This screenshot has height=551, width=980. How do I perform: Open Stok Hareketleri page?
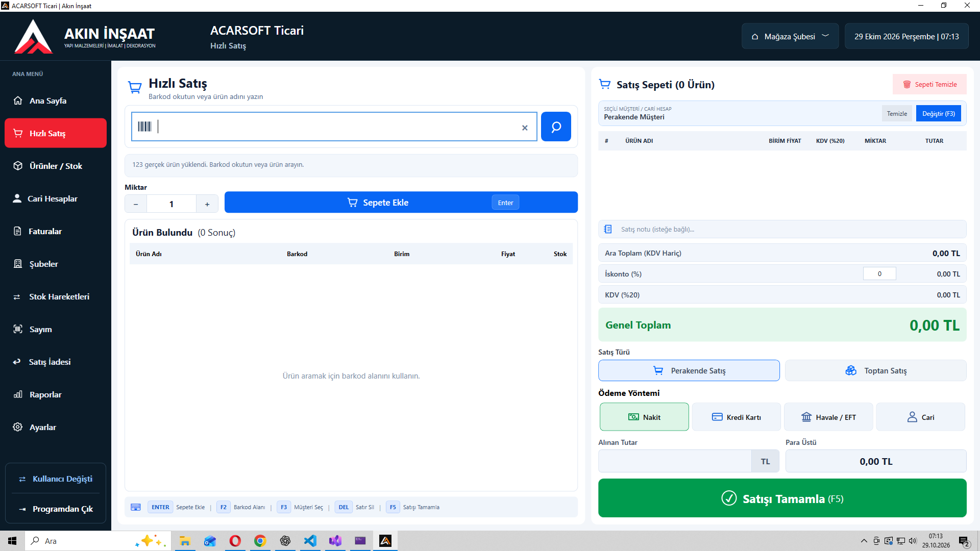56,296
